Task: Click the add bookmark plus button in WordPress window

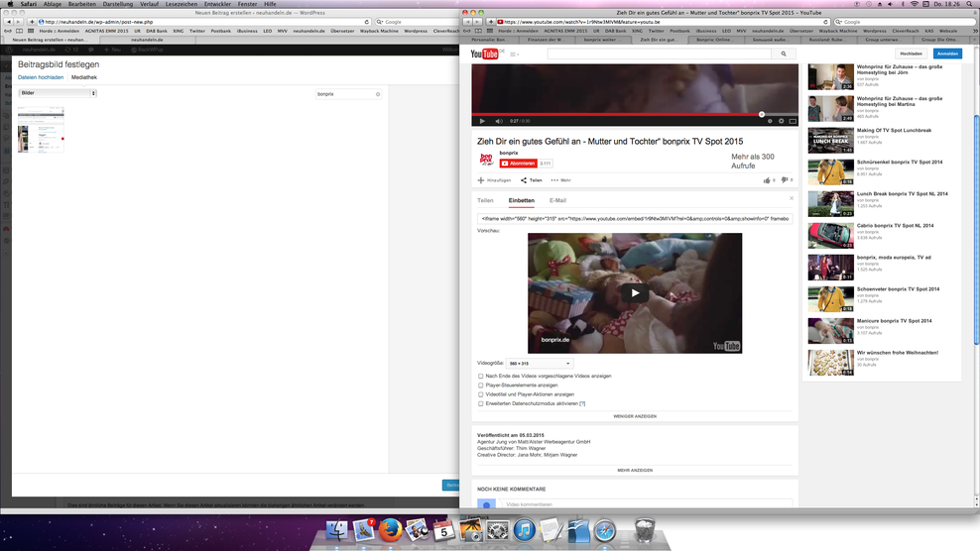Action: click(x=32, y=22)
